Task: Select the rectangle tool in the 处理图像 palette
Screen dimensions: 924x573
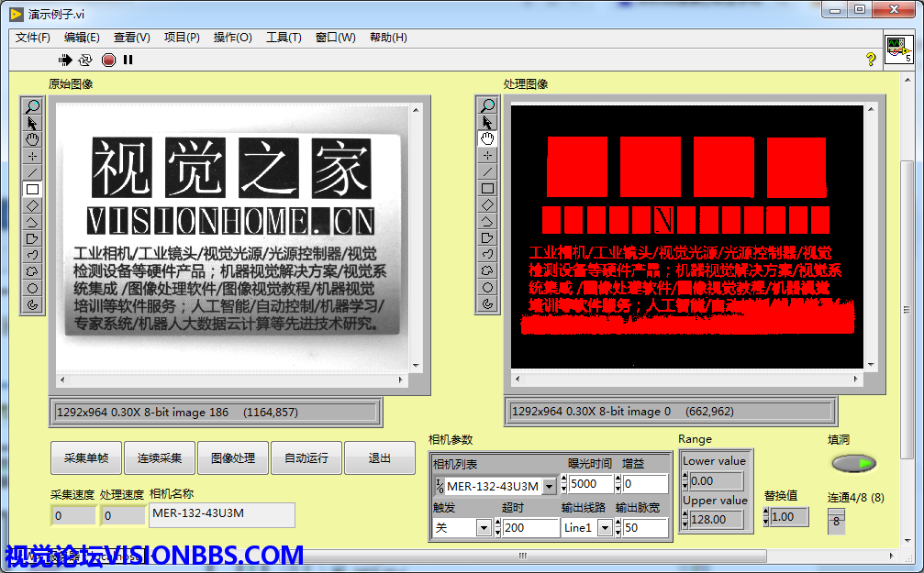Action: [487, 189]
